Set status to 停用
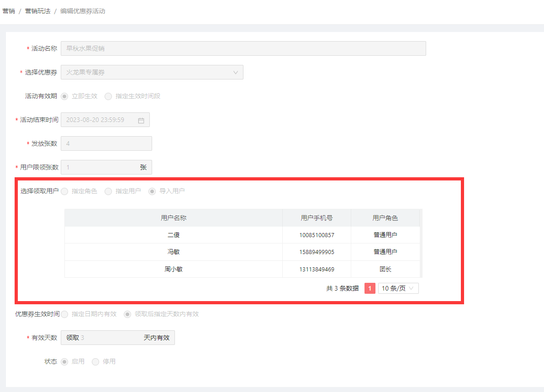This screenshot has width=544, height=392. tap(95, 362)
